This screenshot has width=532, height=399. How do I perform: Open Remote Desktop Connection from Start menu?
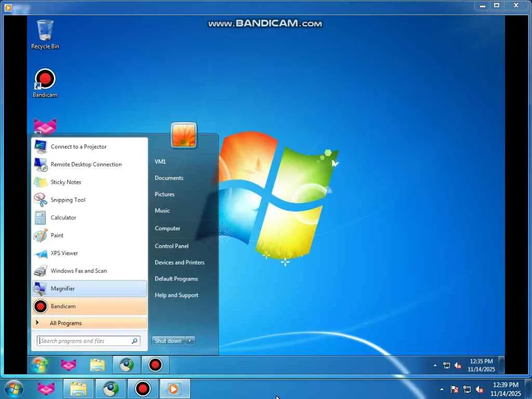click(89, 164)
